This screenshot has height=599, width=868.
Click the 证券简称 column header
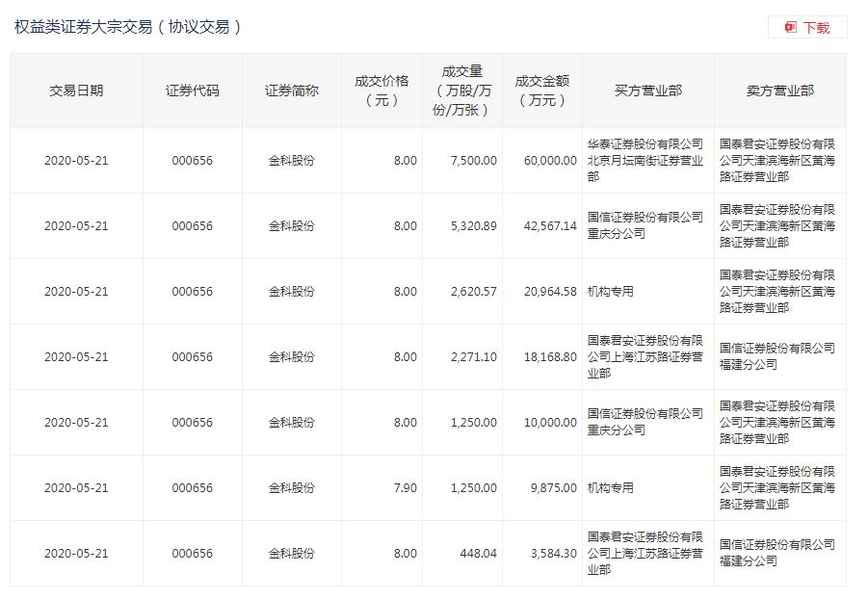pos(292,91)
